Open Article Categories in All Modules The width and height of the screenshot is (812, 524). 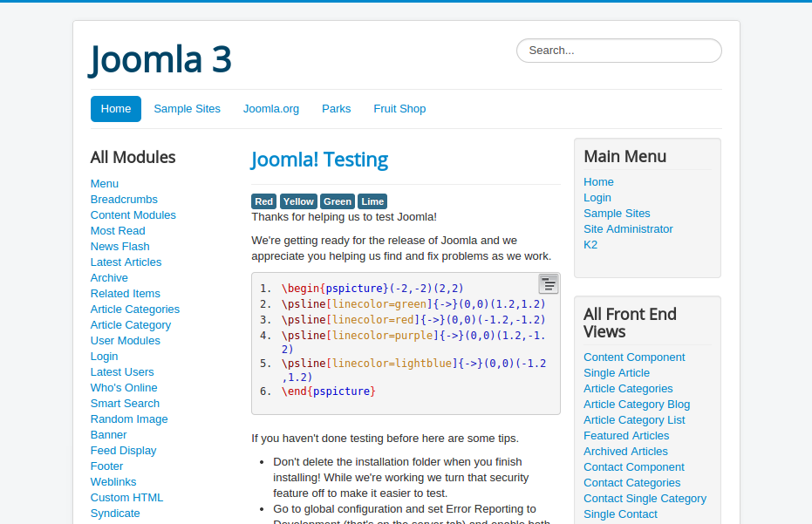[135, 310]
